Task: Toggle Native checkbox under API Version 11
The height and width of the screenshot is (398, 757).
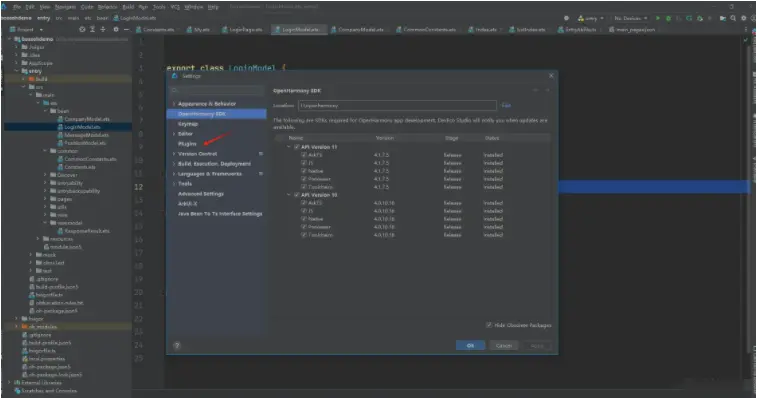Action: 304,171
